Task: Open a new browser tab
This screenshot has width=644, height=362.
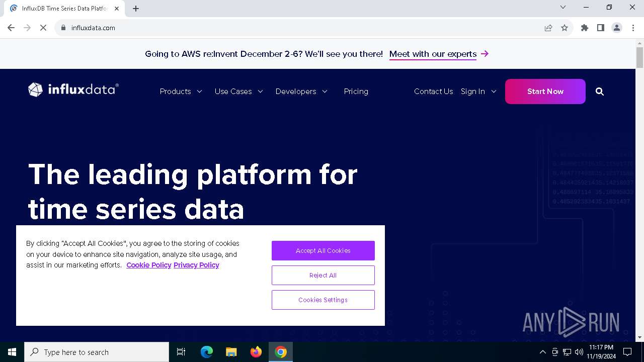Action: point(136,8)
